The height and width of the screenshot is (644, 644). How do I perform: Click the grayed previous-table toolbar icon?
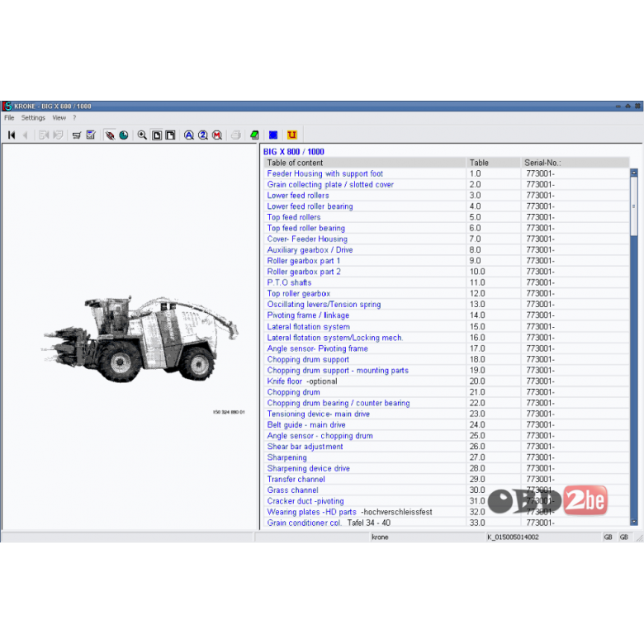44,135
